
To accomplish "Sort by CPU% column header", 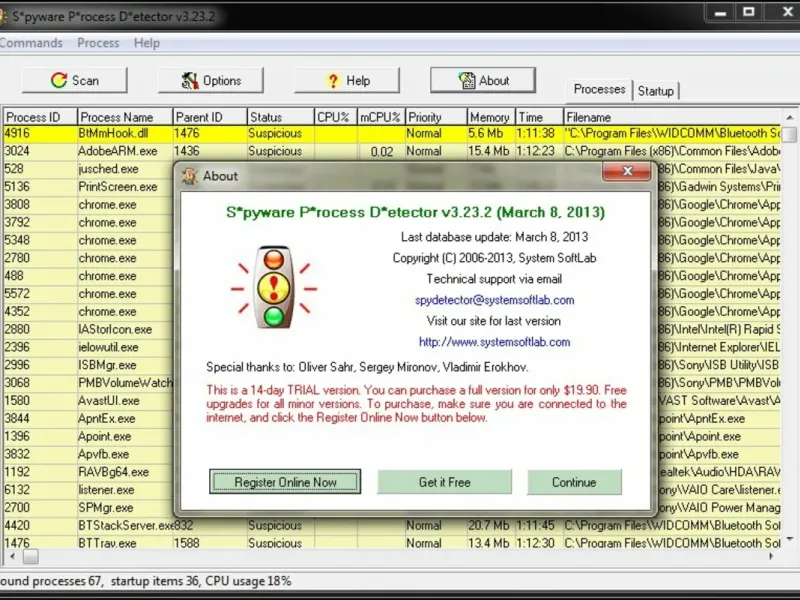I will pos(335,117).
